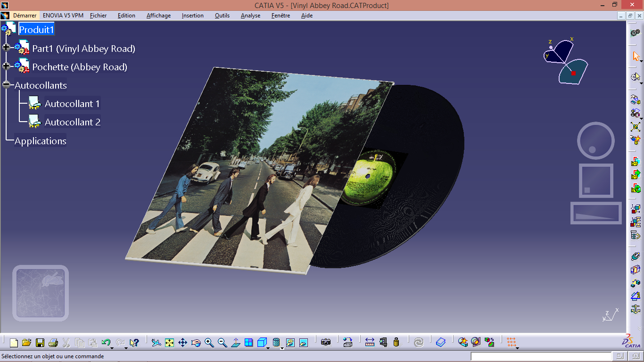The image size is (644, 362).
Task: Expand the Part1 (Vinyl Abbey Road) node
Action: [x=6, y=47]
